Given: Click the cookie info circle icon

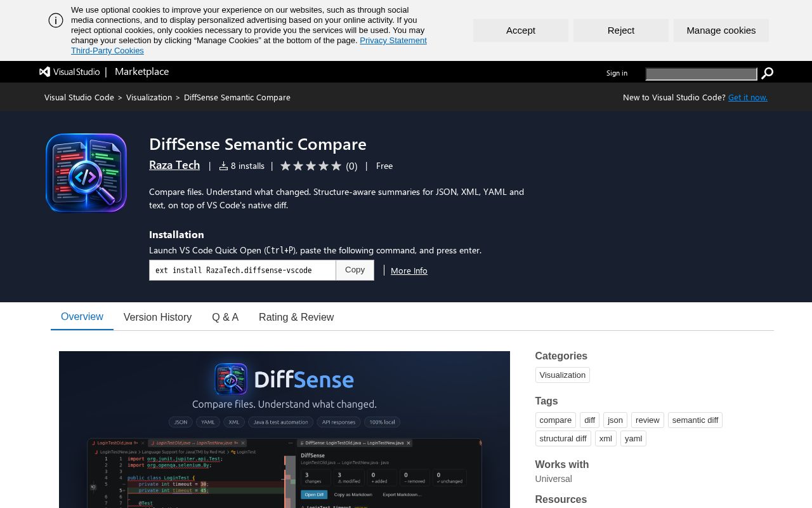Looking at the screenshot, I should (x=56, y=20).
